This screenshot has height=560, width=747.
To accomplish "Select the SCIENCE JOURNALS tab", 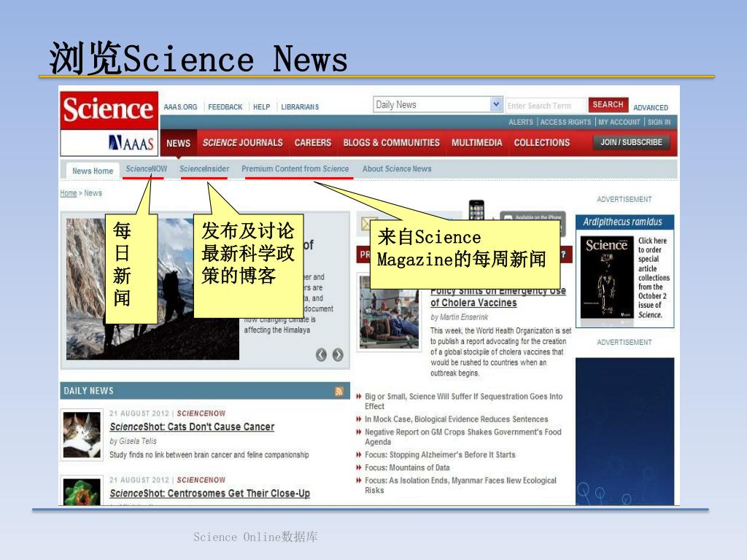I will (x=242, y=143).
